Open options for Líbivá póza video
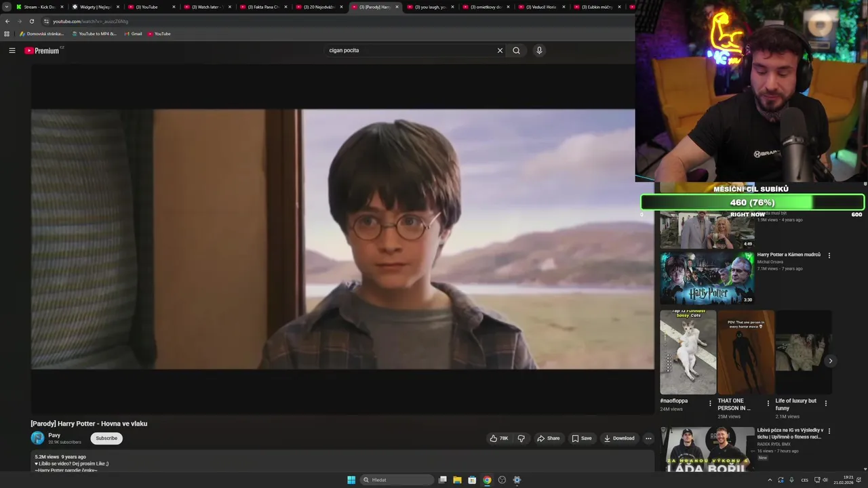The height and width of the screenshot is (488, 868). point(829,431)
